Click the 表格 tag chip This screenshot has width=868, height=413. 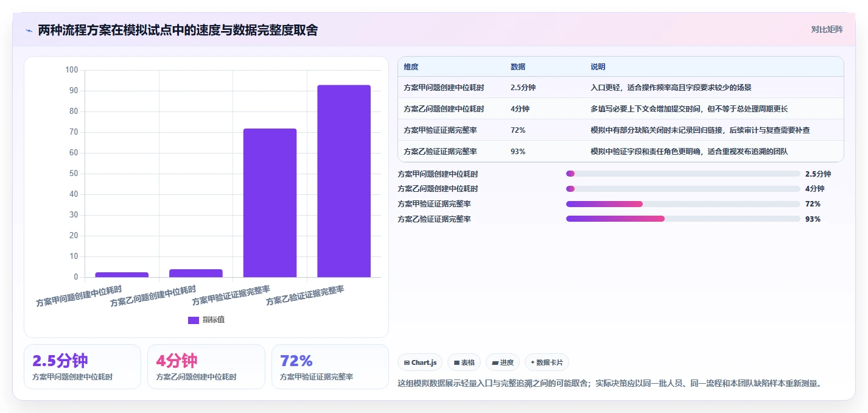pyautogui.click(x=464, y=362)
